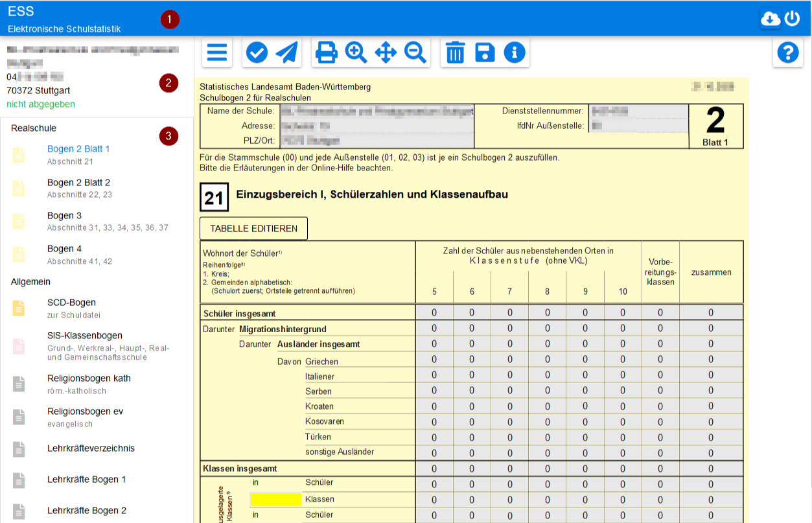The width and height of the screenshot is (812, 523).
Task: Open the hamburger menu in the toolbar
Action: pyautogui.click(x=217, y=52)
